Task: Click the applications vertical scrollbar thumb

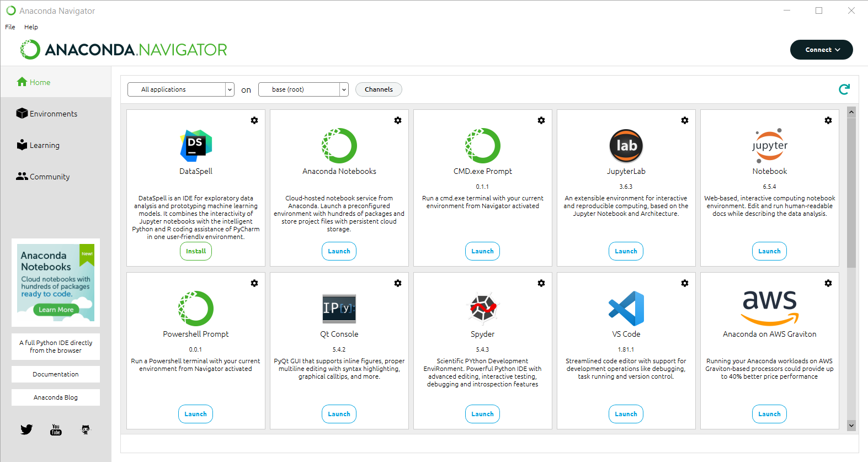Action: (x=851, y=192)
